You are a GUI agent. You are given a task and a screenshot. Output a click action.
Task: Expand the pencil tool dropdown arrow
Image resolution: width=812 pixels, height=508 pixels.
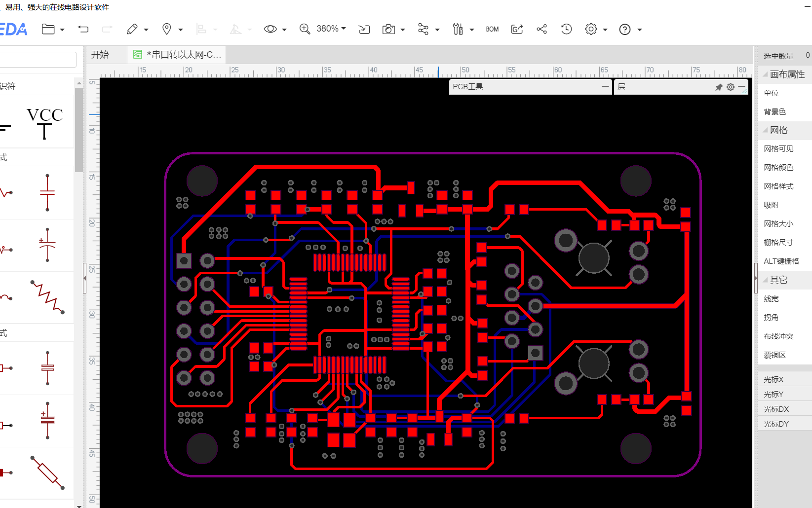pyautogui.click(x=146, y=30)
